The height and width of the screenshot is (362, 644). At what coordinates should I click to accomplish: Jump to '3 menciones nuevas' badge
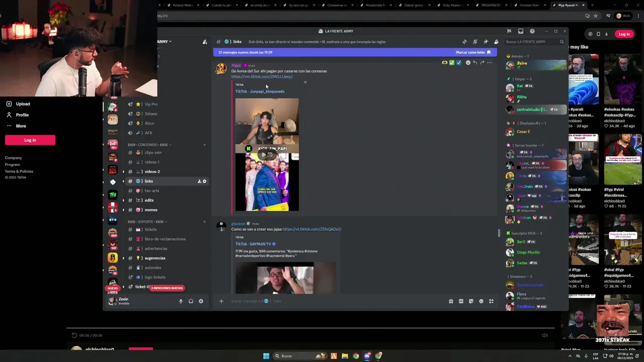point(167,288)
